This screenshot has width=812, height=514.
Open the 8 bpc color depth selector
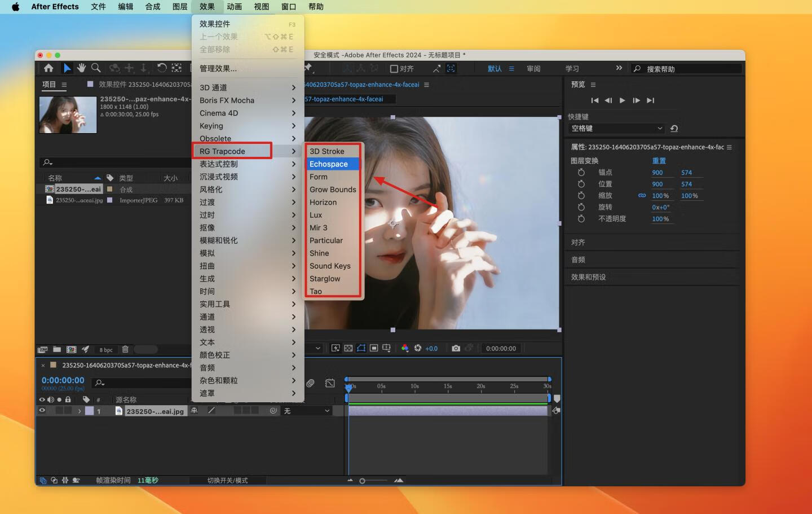click(106, 349)
